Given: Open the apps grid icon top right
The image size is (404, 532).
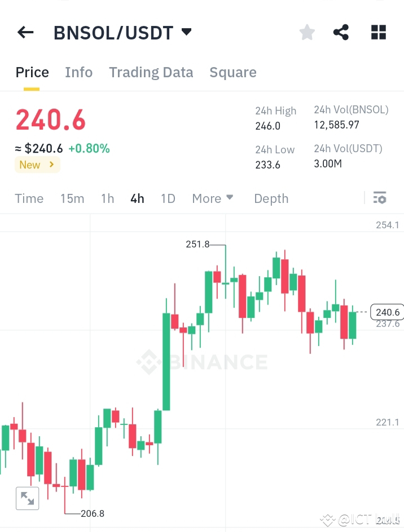Looking at the screenshot, I should pyautogui.click(x=377, y=32).
